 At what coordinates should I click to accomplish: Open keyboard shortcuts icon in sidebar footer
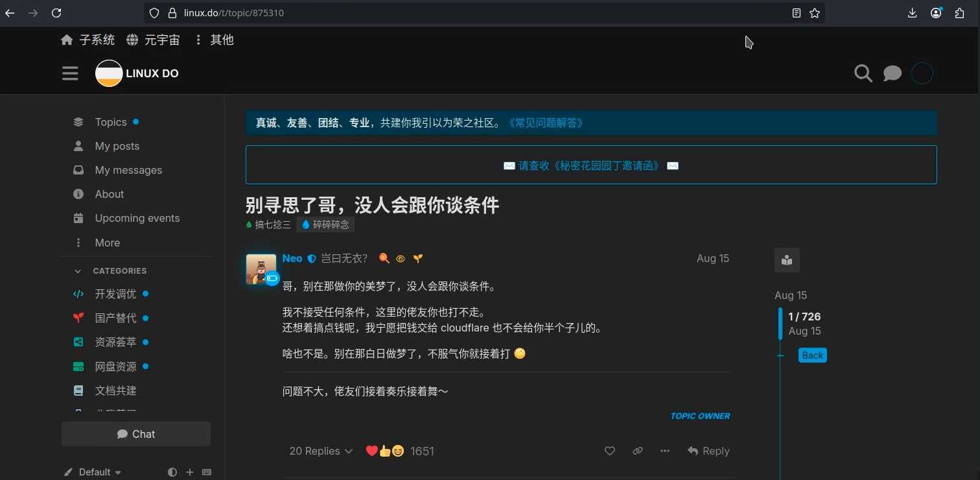point(207,472)
